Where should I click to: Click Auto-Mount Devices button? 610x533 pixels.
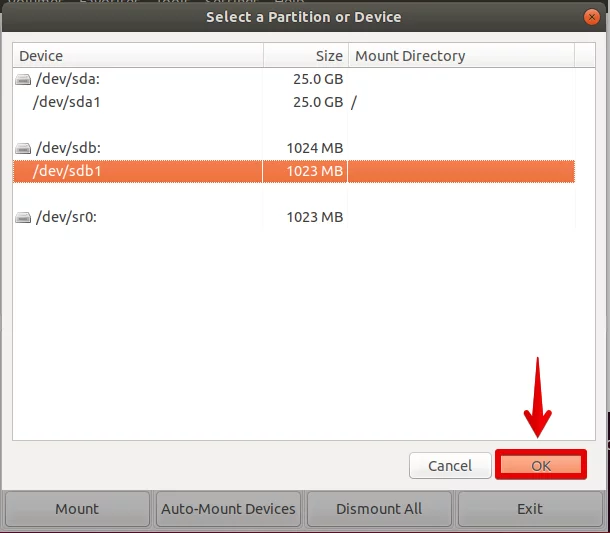coord(228,509)
